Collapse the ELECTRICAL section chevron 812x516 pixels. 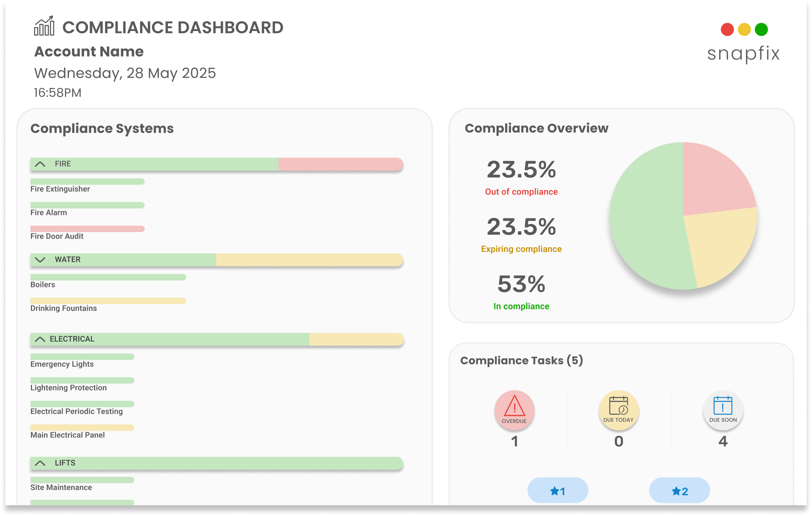(40, 340)
